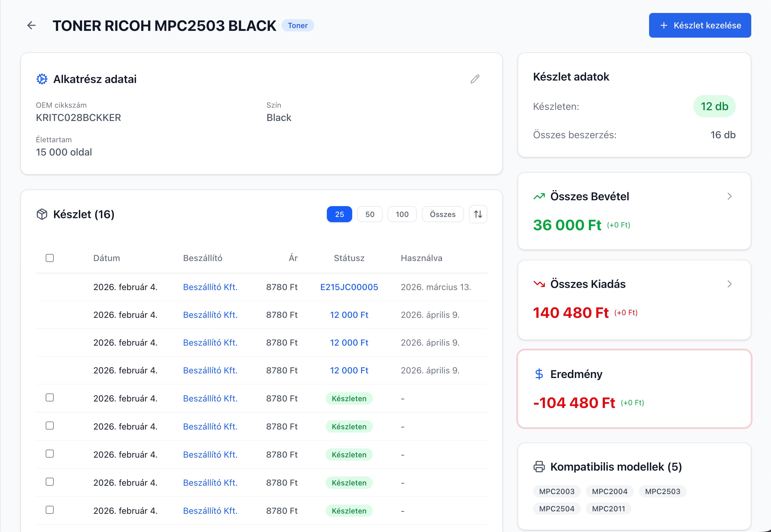The width and height of the screenshot is (771, 532).
Task: Click the Kompatibilis modellek (5) heading
Action: [616, 467]
